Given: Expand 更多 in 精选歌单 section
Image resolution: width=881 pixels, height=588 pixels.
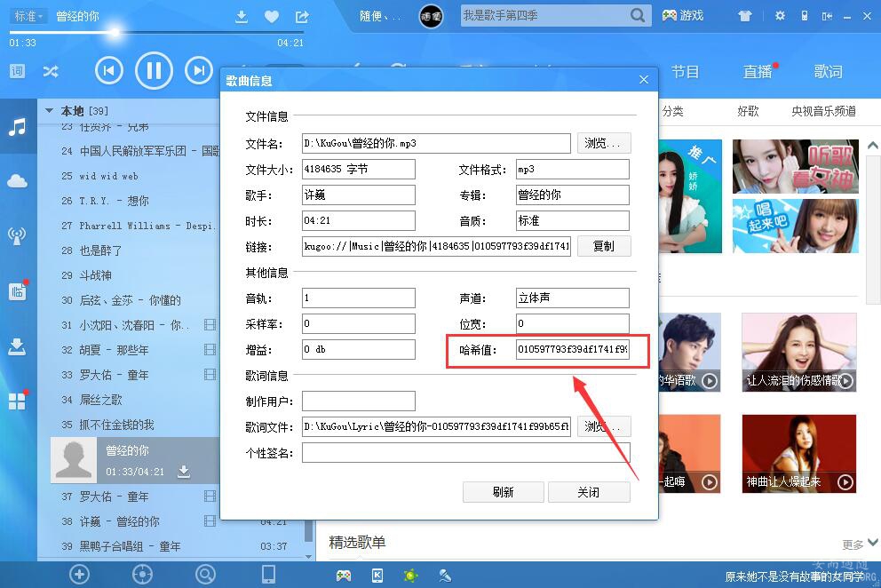Looking at the screenshot, I should pyautogui.click(x=860, y=544).
